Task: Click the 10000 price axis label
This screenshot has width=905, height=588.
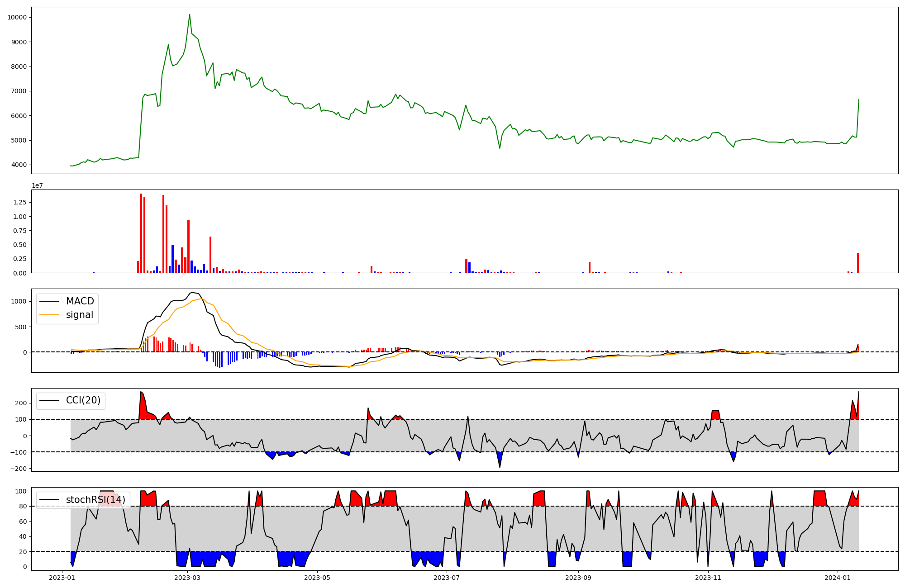Action: coord(17,17)
